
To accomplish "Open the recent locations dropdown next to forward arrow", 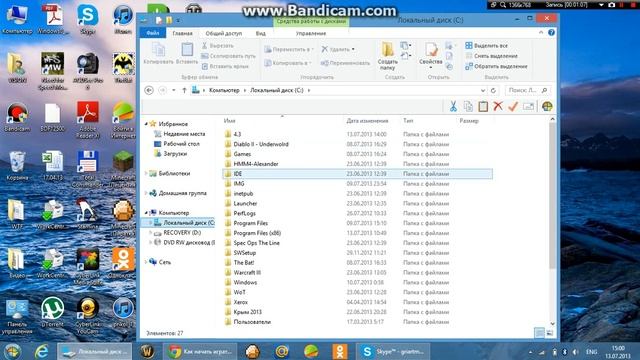I will (x=174, y=90).
